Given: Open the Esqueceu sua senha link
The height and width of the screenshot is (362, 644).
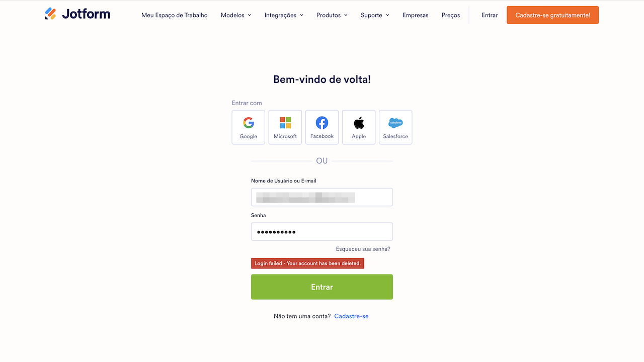Looking at the screenshot, I should click(363, 249).
